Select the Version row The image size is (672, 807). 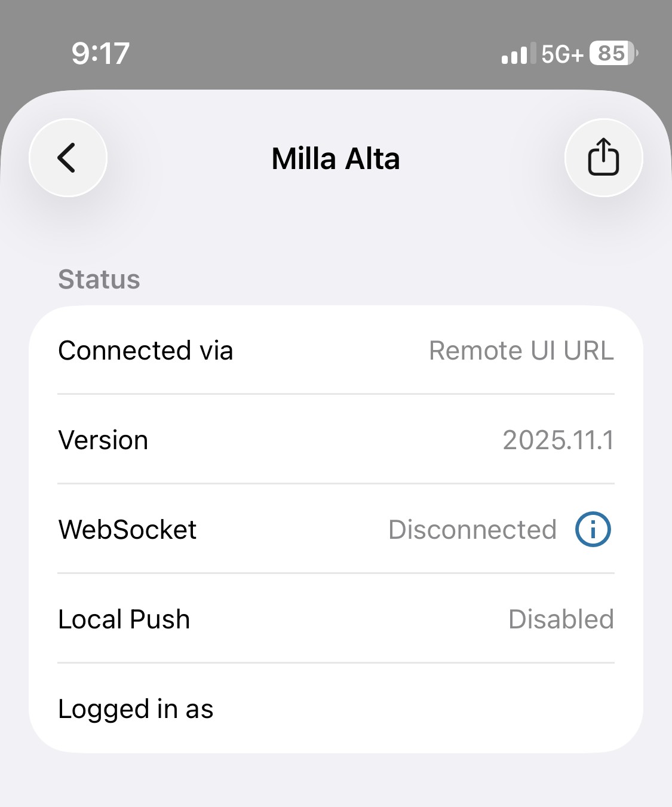336,440
